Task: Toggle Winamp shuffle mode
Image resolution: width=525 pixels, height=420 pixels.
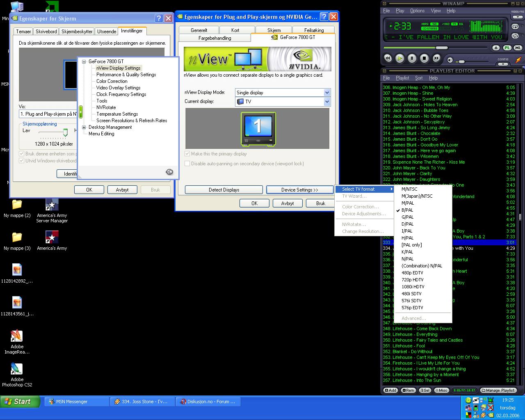Action: point(515,36)
